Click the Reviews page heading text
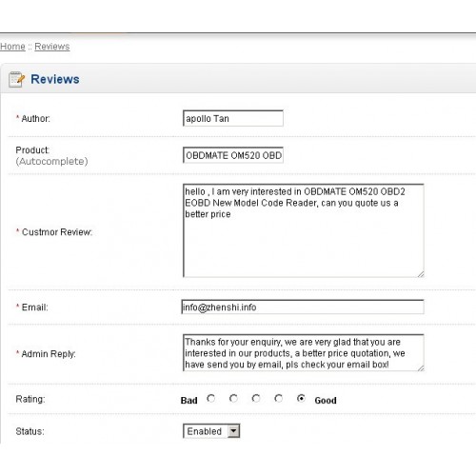476x476 pixels. click(x=55, y=79)
